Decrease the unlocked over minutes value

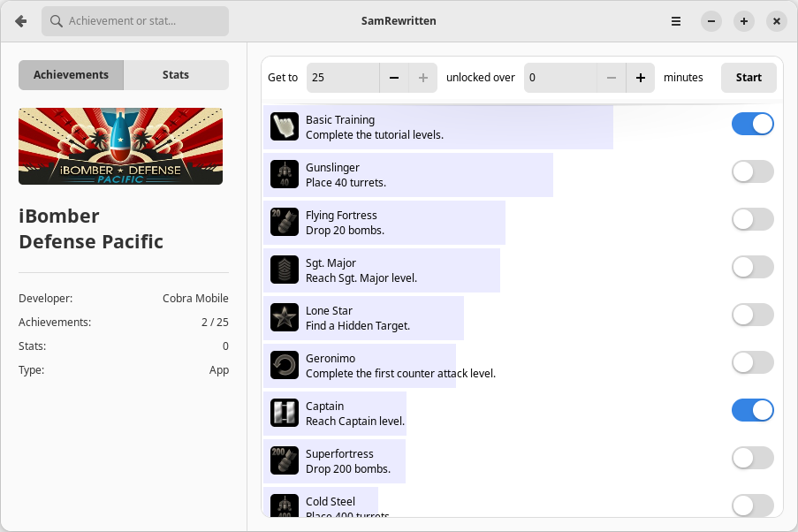(612, 78)
